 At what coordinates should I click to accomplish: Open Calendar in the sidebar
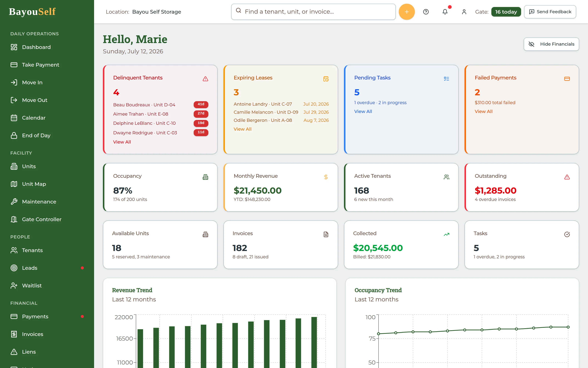[x=47, y=118]
